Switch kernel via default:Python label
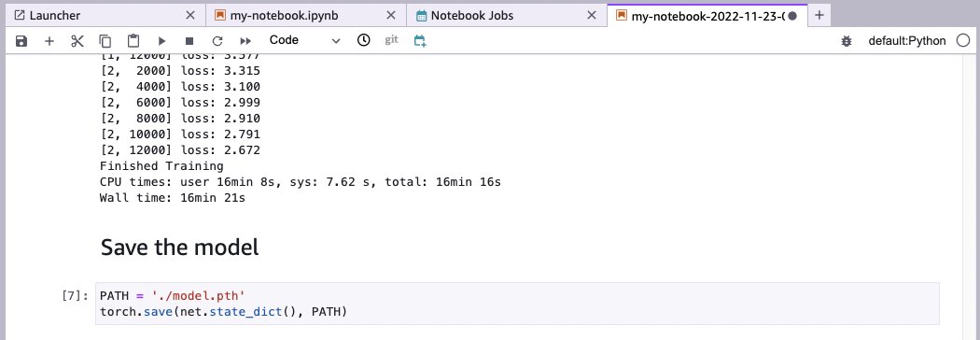The width and height of the screenshot is (980, 340). point(907,41)
